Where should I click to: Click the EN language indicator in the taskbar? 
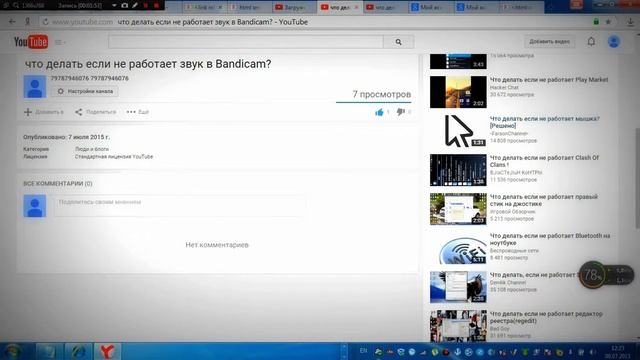[x=363, y=351]
